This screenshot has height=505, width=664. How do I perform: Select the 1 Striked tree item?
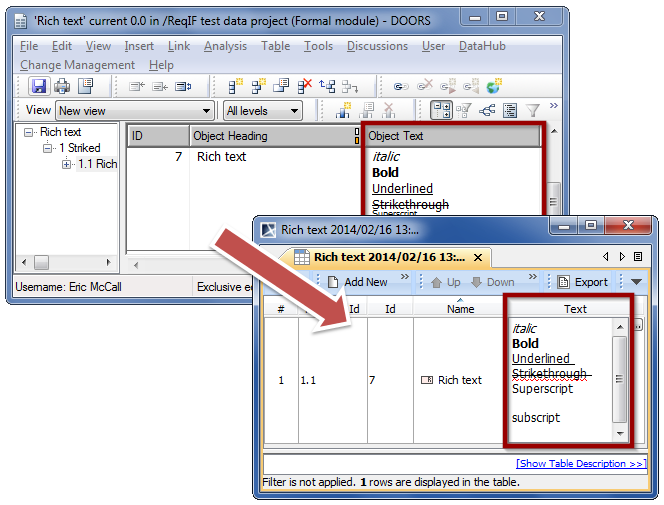click(x=80, y=148)
